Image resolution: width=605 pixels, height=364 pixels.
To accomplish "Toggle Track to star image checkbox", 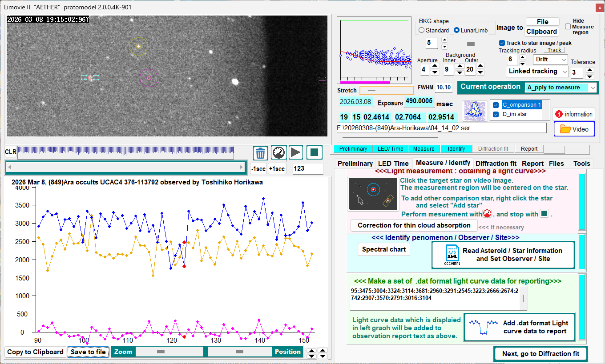I will [502, 43].
